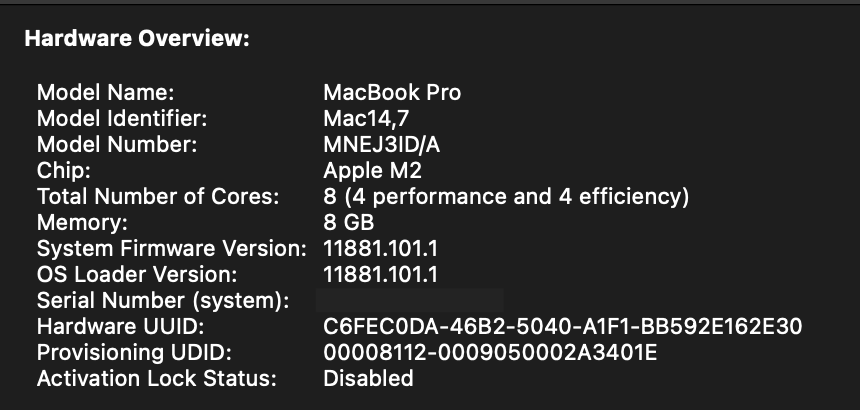Select the Hardware UUID value starting C6FEC0DA
The width and height of the screenshot is (860, 410).
[563, 327]
